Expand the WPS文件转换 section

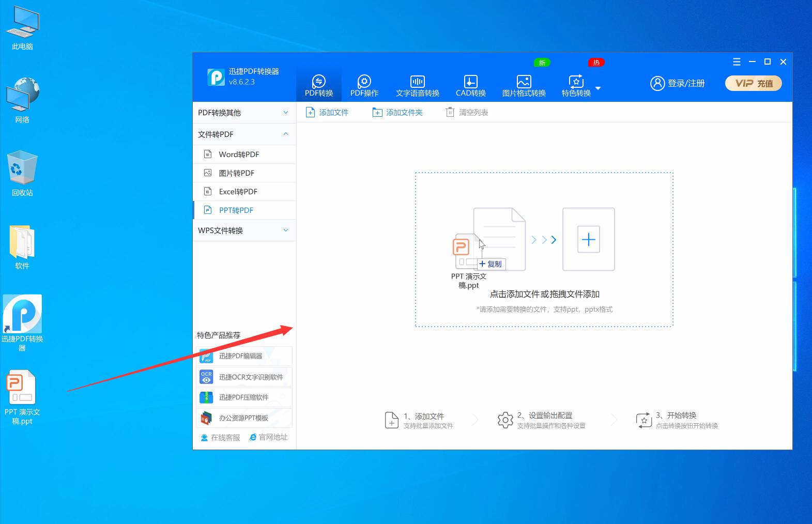(244, 230)
